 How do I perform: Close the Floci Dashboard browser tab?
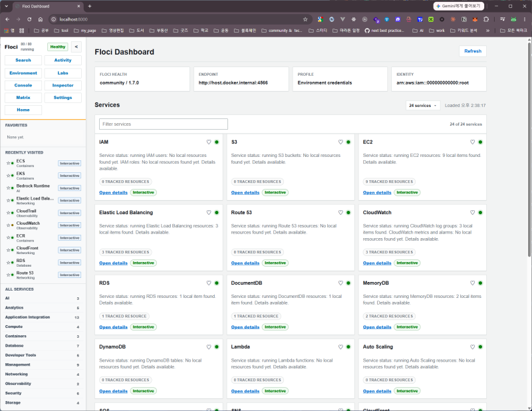pos(78,6)
